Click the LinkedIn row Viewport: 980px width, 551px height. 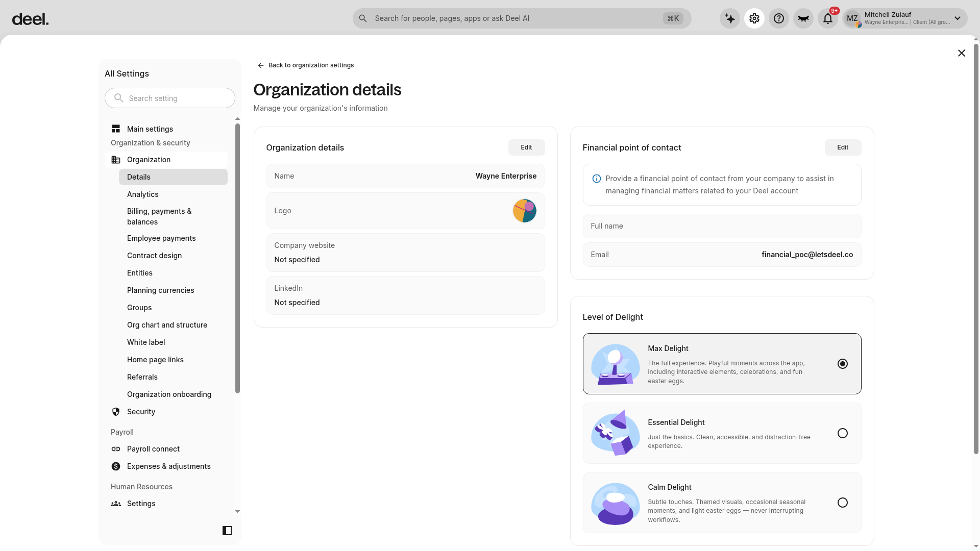click(x=405, y=295)
